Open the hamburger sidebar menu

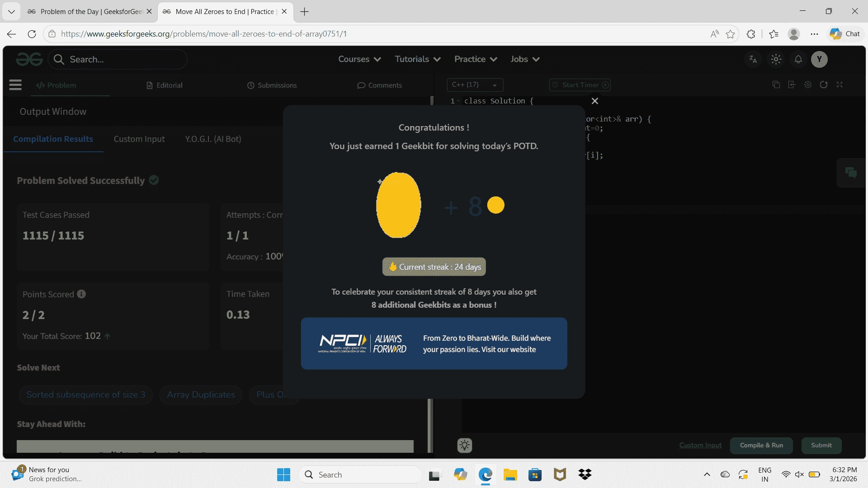point(15,85)
